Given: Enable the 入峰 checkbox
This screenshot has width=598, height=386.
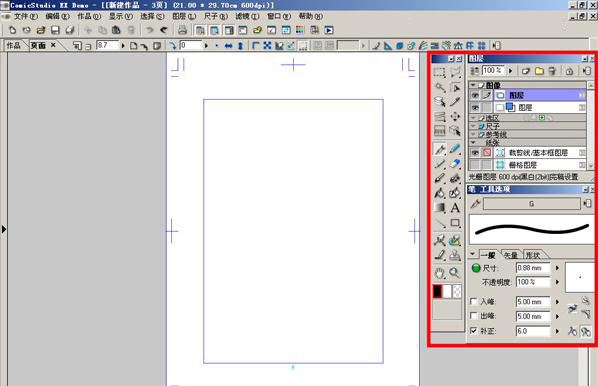Looking at the screenshot, I should click(474, 301).
